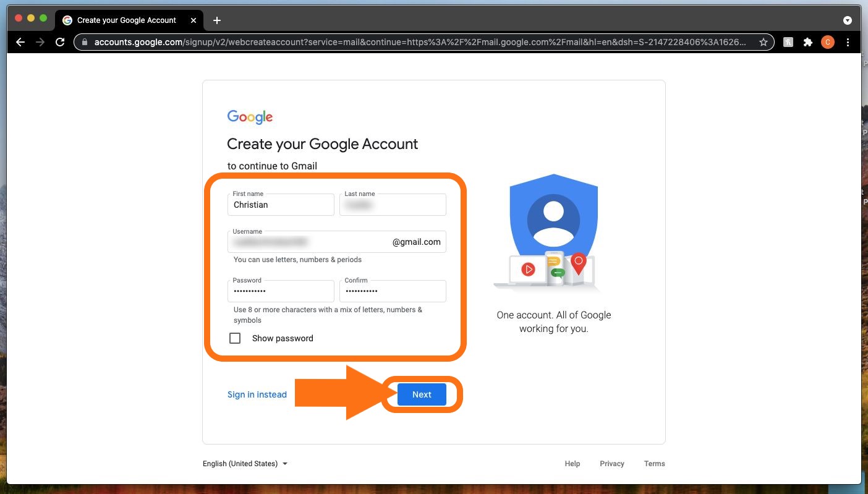This screenshot has width=868, height=494.
Task: Open the English (United States) language dropdown
Action: click(245, 464)
